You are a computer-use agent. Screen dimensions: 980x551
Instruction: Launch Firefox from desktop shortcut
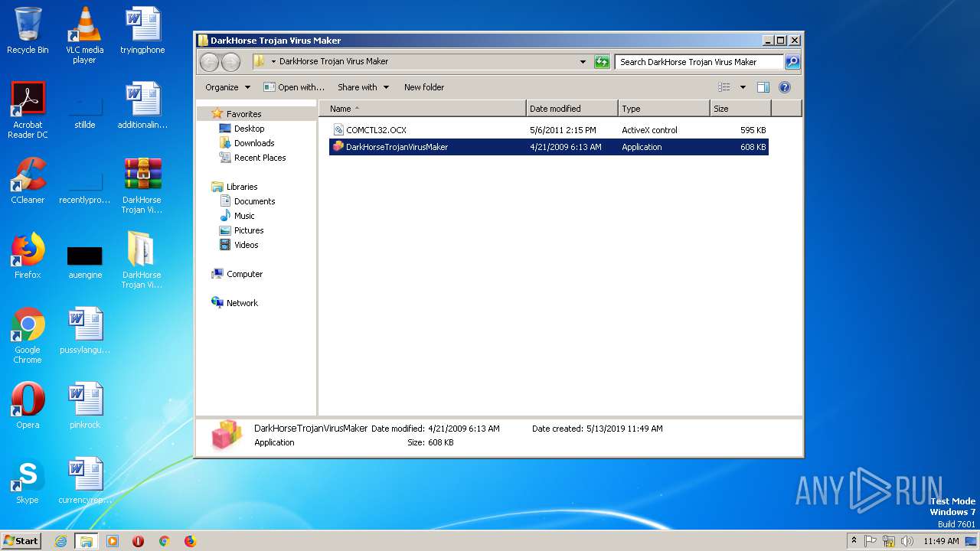pyautogui.click(x=28, y=256)
